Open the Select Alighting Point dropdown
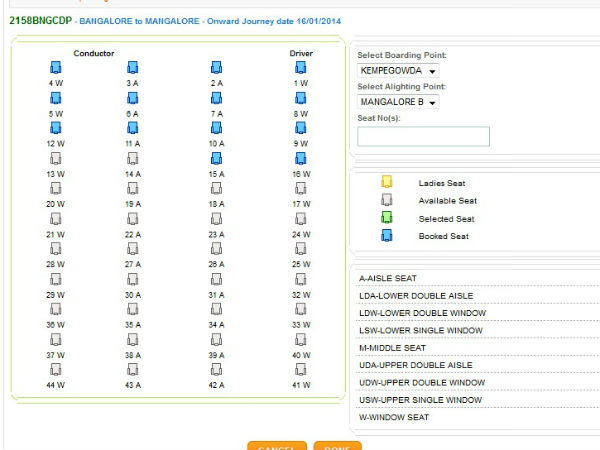The image size is (600, 450). (398, 102)
